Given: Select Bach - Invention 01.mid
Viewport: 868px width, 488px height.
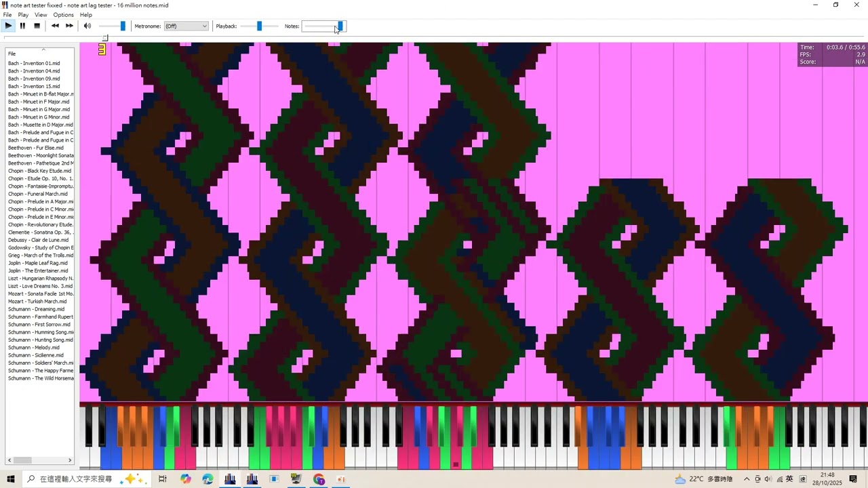Looking at the screenshot, I should (x=34, y=63).
